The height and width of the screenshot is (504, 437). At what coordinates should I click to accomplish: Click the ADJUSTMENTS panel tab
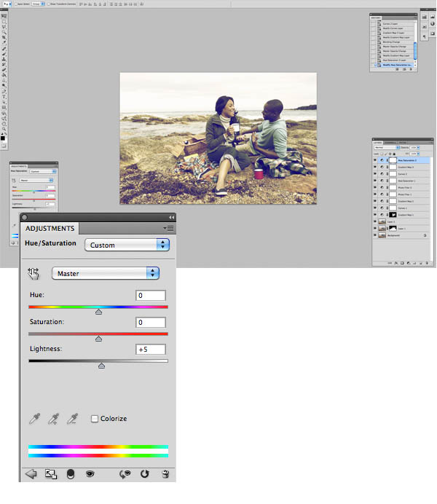click(50, 229)
